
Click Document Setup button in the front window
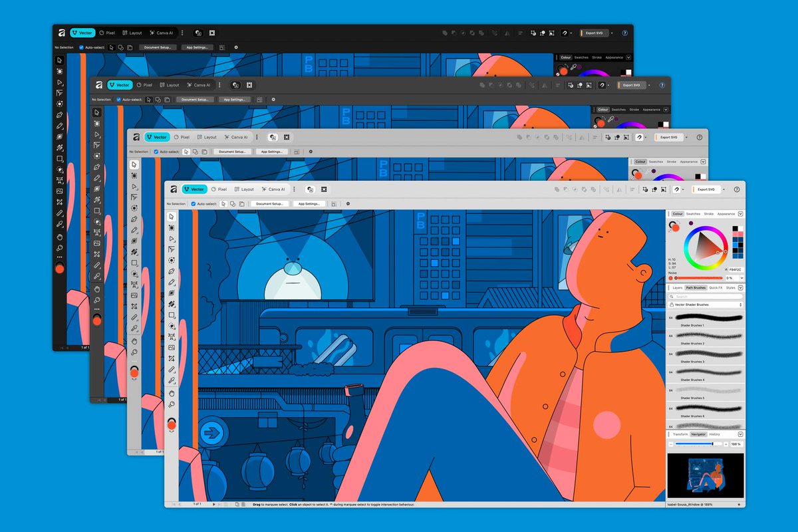pos(269,203)
